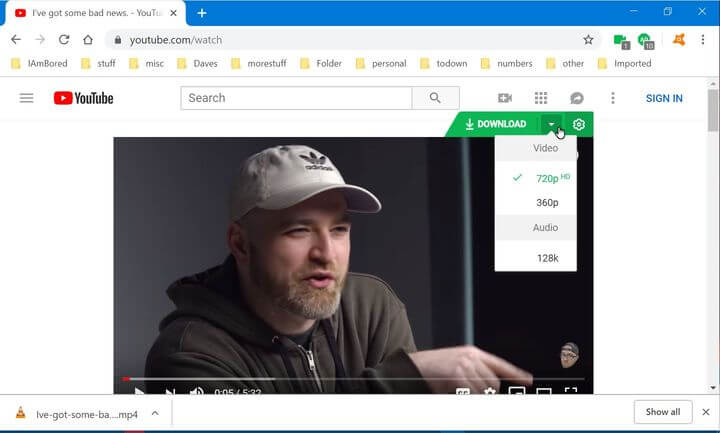
Task: Open the YouTube apps grid
Action: click(541, 98)
